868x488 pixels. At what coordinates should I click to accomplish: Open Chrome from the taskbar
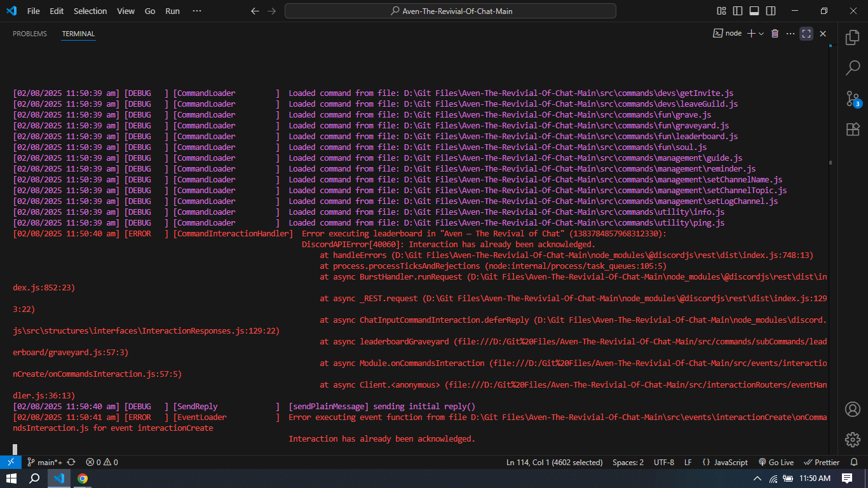click(x=83, y=478)
